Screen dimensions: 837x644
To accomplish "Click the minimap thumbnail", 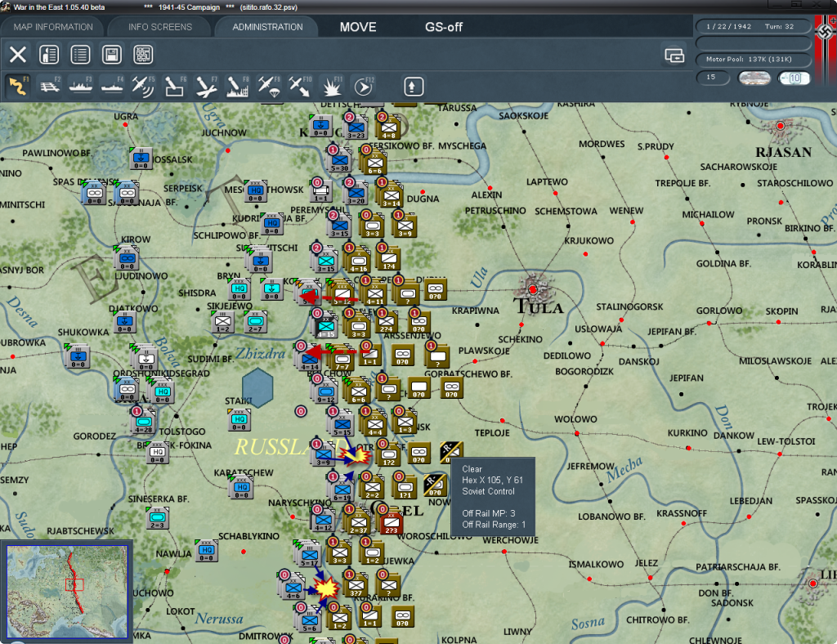I will (x=67, y=592).
